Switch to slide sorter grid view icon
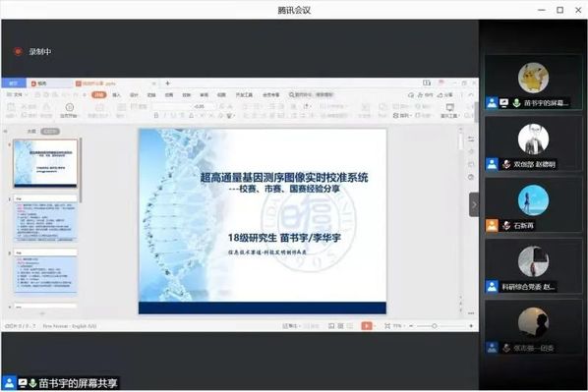The image size is (588, 392). [x=340, y=326]
